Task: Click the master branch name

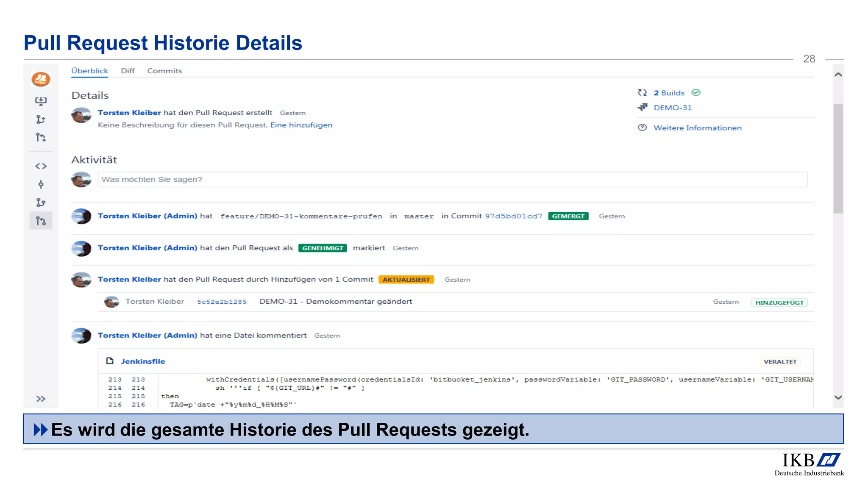Action: pos(419,216)
